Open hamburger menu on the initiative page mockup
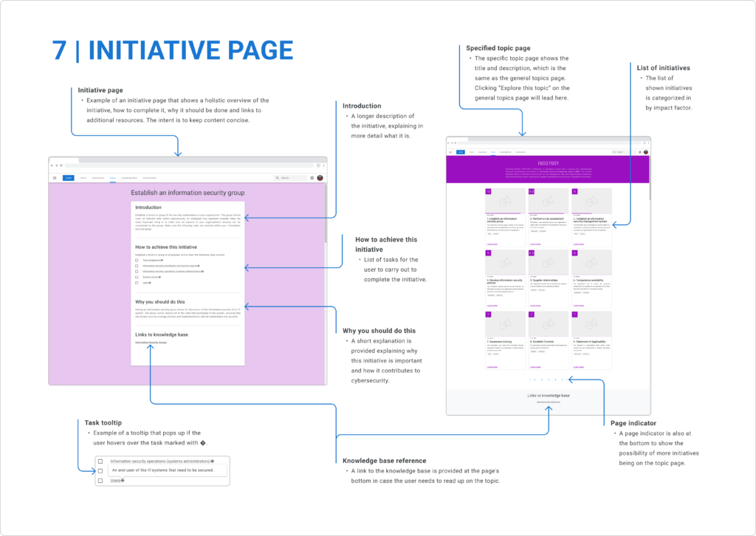Screen dimensions: 756x536 pyautogui.click(x=55, y=178)
